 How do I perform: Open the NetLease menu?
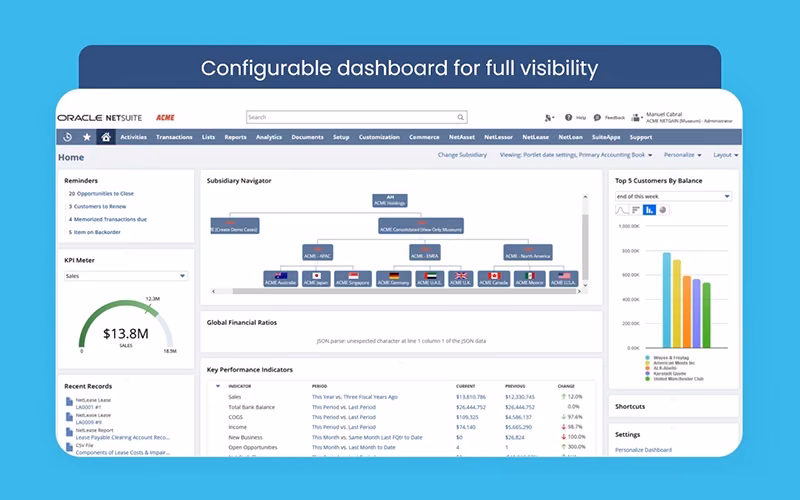point(535,137)
